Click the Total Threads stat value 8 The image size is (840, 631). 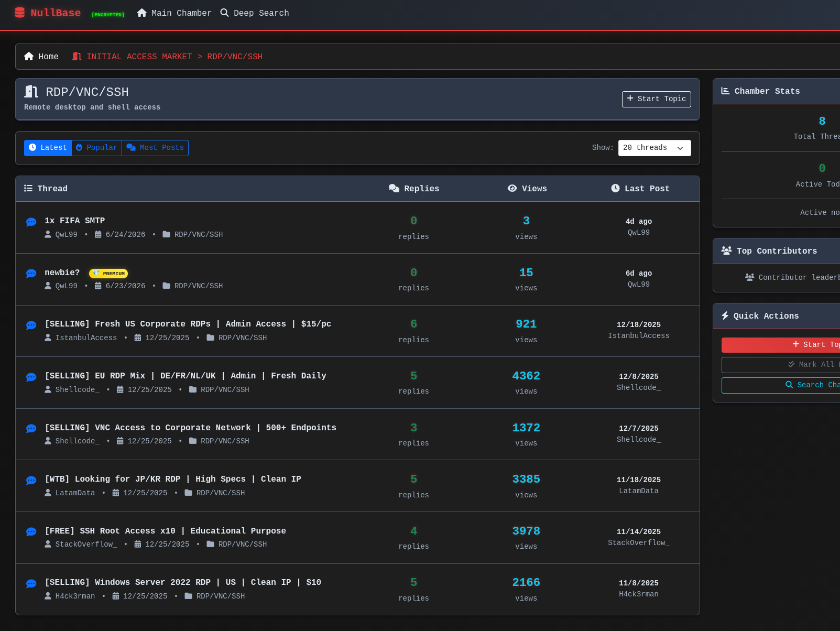coord(822,121)
